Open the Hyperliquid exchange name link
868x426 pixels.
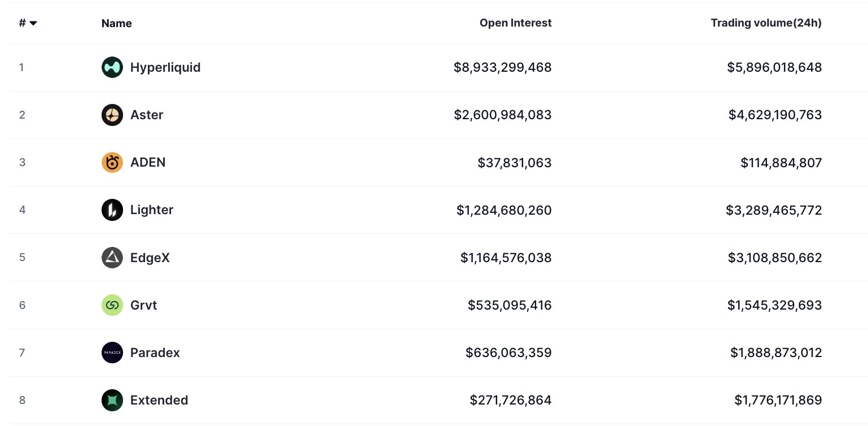(x=165, y=68)
